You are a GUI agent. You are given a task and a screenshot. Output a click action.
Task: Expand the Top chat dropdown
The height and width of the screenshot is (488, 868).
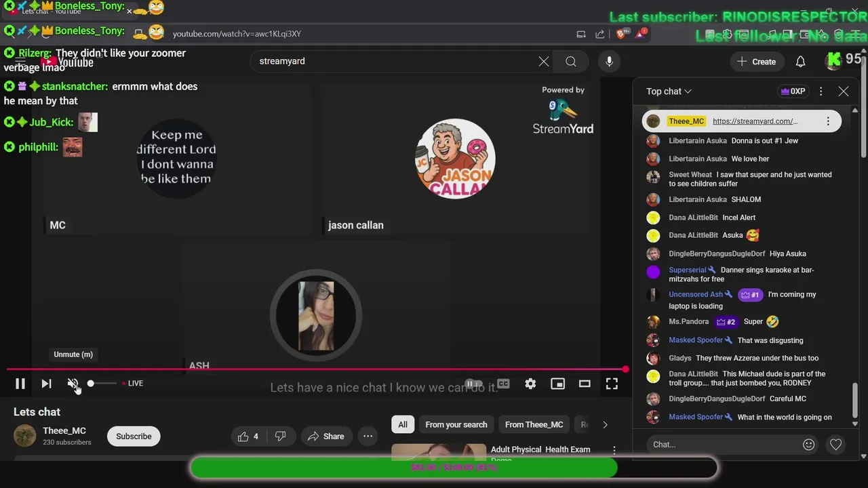coord(669,91)
